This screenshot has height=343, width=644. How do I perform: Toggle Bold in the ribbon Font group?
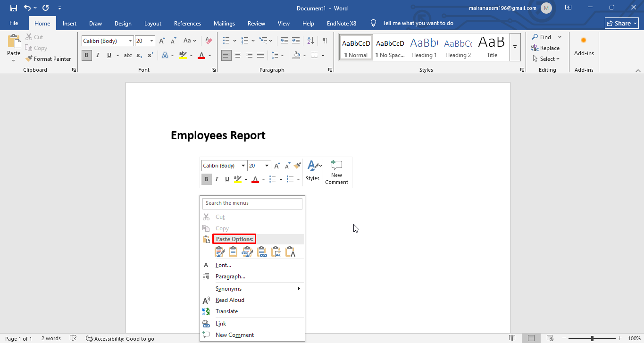[86, 55]
